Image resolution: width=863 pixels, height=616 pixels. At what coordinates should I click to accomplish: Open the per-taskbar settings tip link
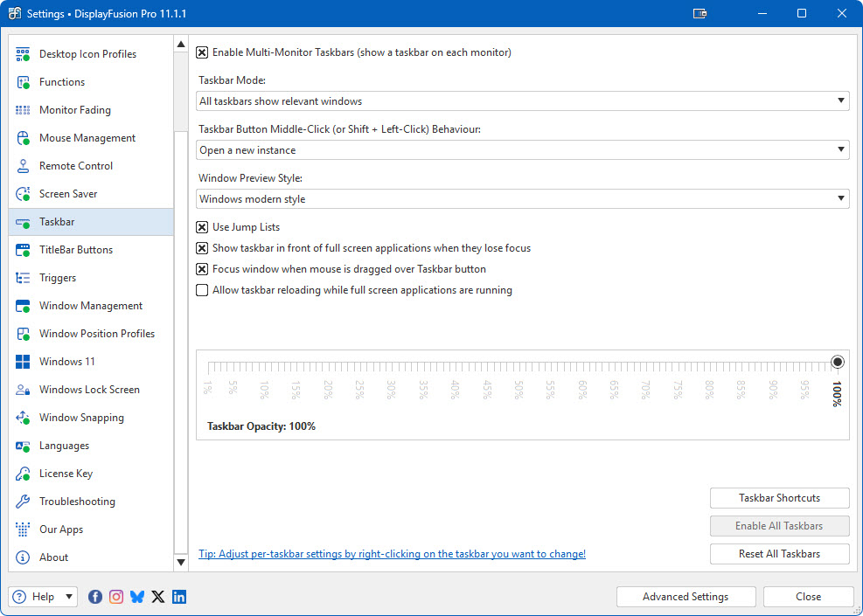tap(392, 553)
